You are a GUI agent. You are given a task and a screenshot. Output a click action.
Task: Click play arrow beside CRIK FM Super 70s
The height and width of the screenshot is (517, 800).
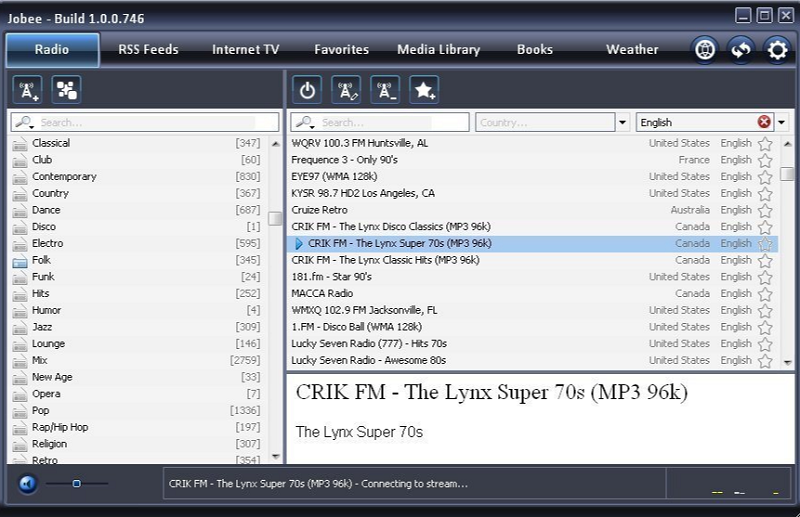299,244
